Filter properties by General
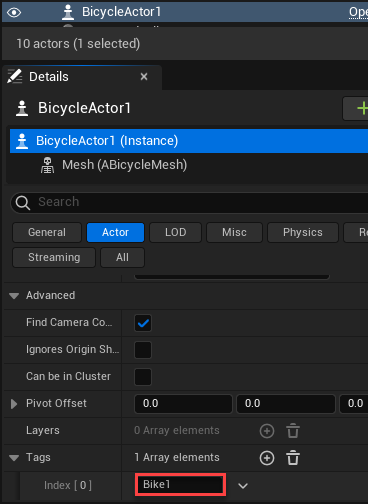 (47, 232)
